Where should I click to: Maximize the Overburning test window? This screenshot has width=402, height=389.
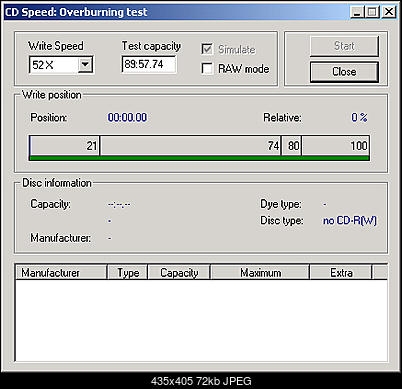372,12
